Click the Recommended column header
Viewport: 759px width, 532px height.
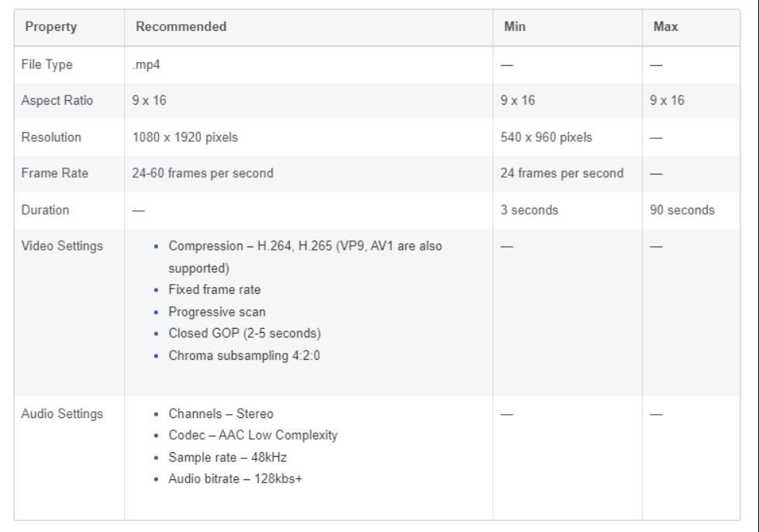tap(181, 26)
